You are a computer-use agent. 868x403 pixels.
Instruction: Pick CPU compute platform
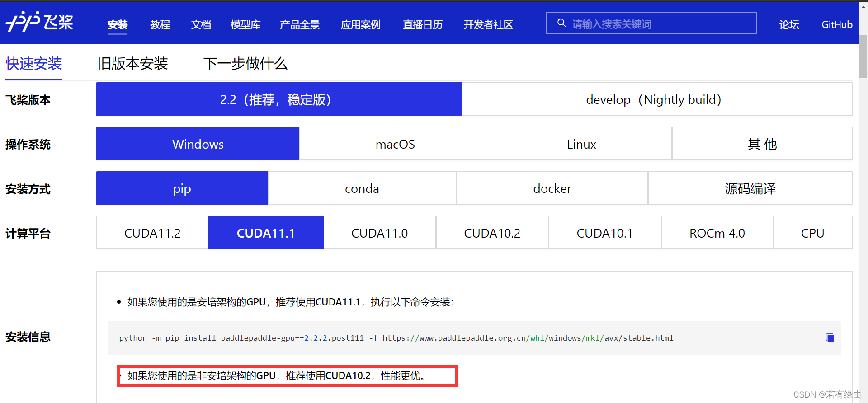(x=813, y=233)
